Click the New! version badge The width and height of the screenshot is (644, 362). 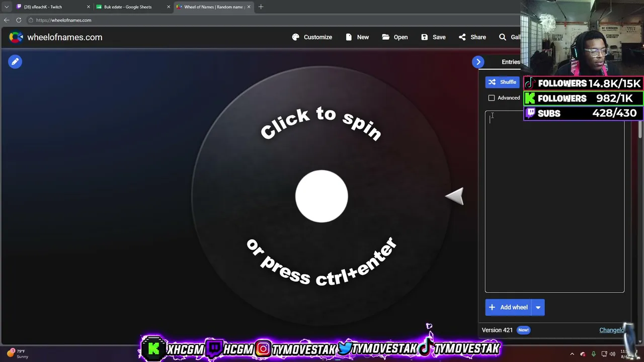click(x=523, y=330)
